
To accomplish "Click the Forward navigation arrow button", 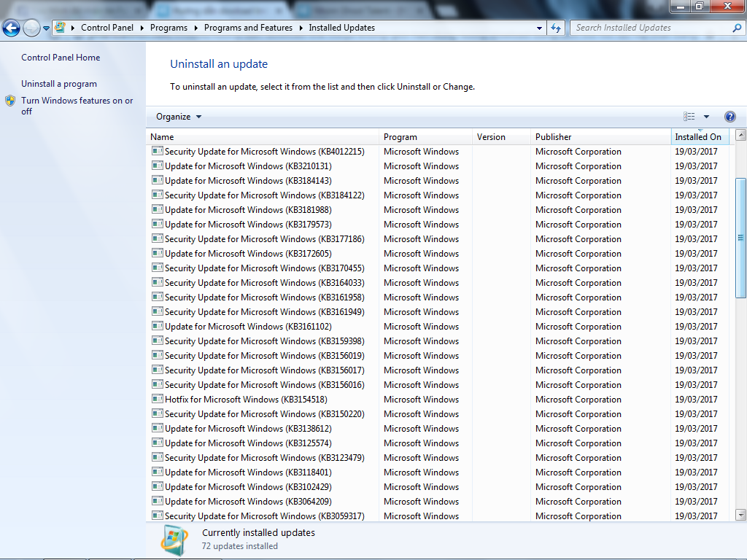I will pyautogui.click(x=31, y=28).
